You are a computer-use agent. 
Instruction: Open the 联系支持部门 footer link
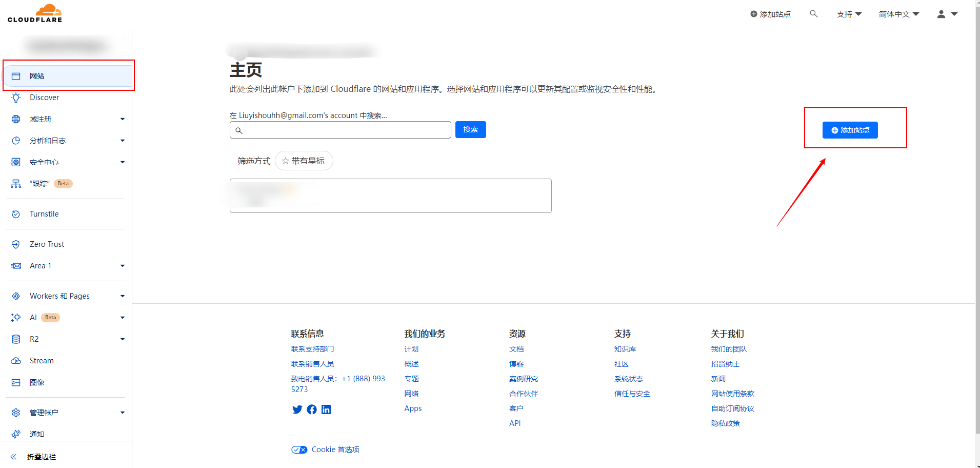pos(312,349)
